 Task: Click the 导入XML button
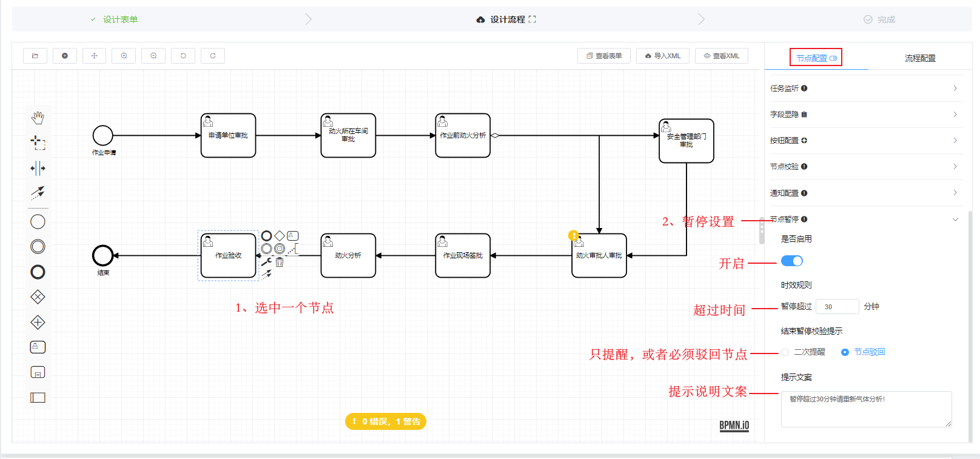[x=663, y=56]
